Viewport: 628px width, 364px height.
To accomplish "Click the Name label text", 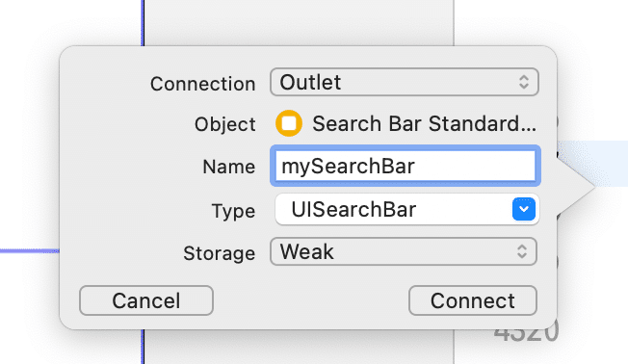I will click(x=228, y=167).
